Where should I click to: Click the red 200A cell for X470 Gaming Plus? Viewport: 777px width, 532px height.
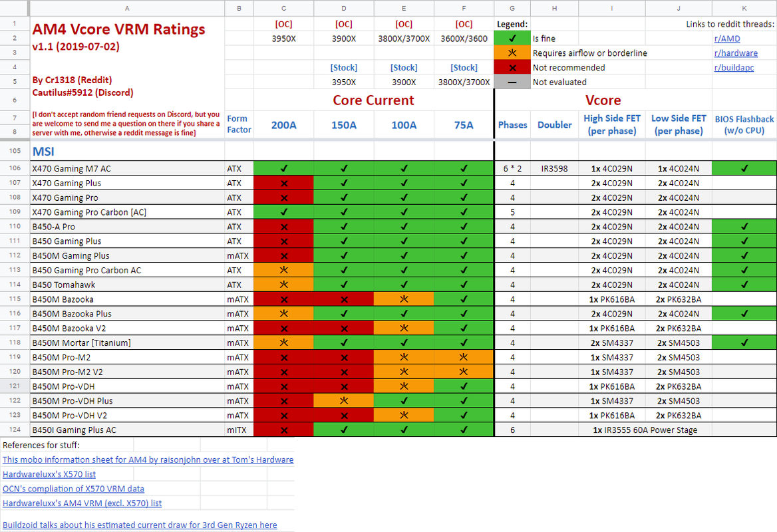(283, 183)
